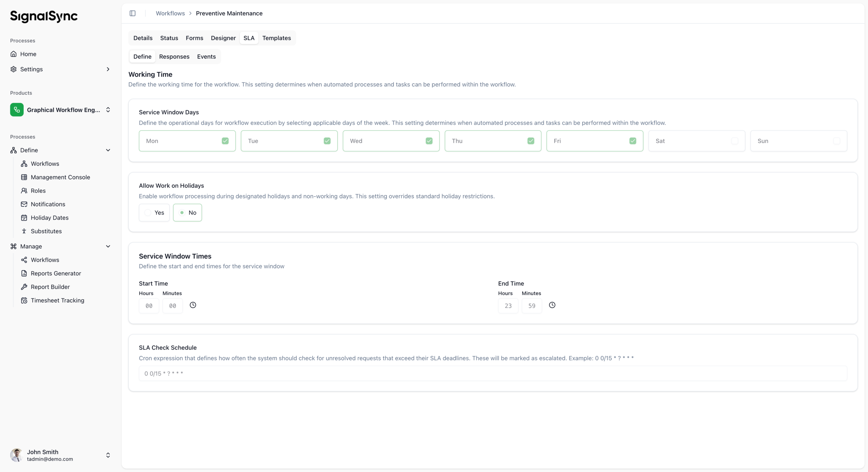This screenshot has width=868, height=472.
Task: Collapse the Define section chevron
Action: coord(108,150)
